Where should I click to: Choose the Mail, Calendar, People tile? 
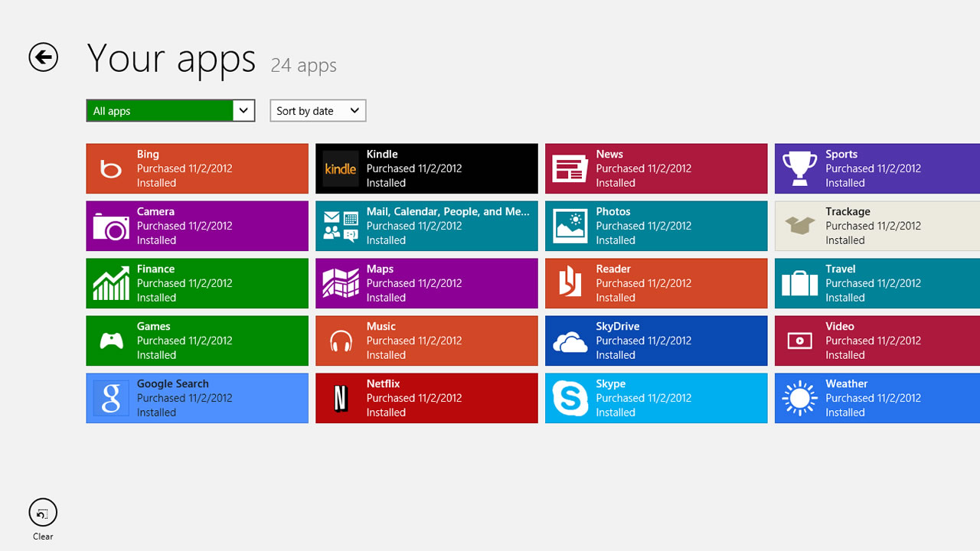tap(426, 226)
